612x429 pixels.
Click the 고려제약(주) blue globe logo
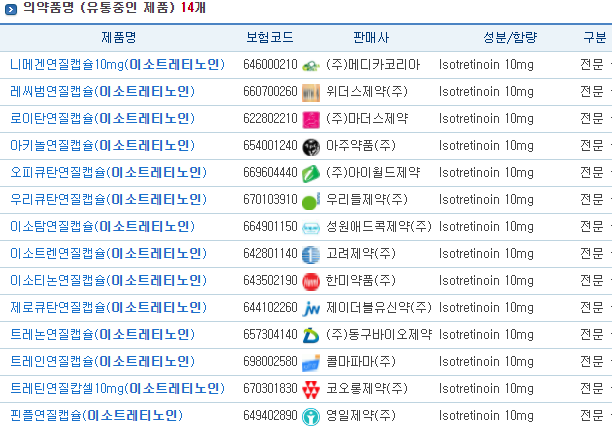tap(311, 255)
